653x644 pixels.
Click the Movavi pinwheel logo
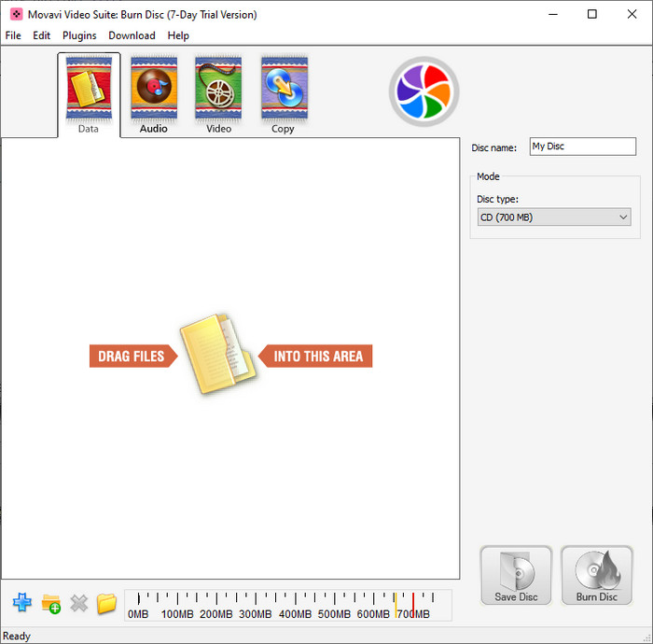(424, 91)
